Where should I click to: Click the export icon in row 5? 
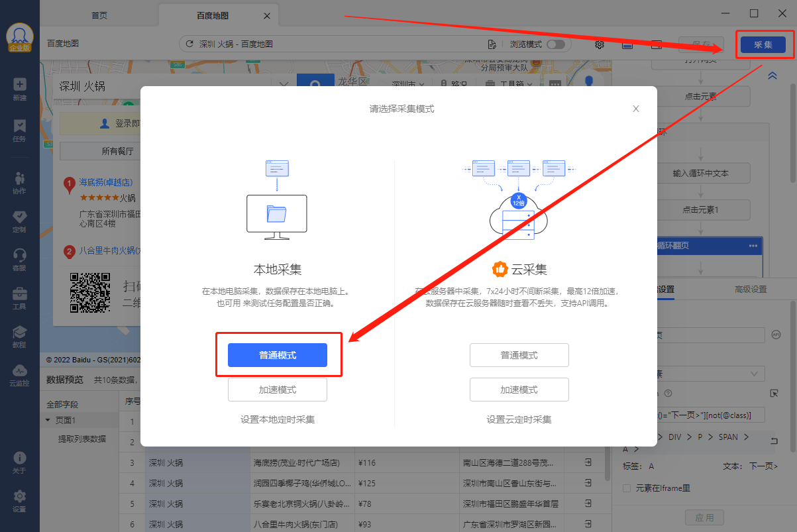coord(588,504)
